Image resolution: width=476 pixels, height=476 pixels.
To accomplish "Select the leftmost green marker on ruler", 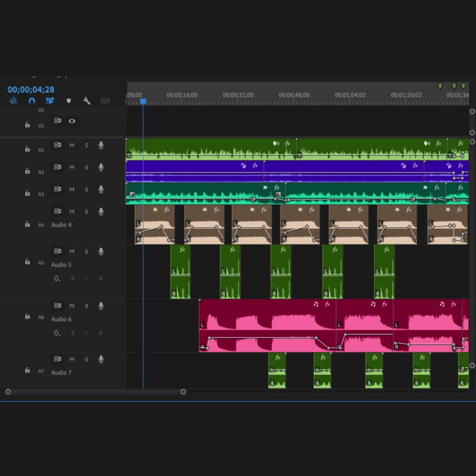I will [x=440, y=86].
